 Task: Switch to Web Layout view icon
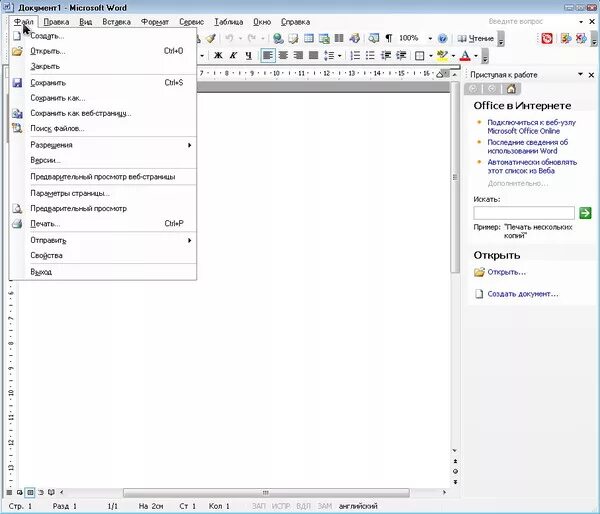[19, 492]
